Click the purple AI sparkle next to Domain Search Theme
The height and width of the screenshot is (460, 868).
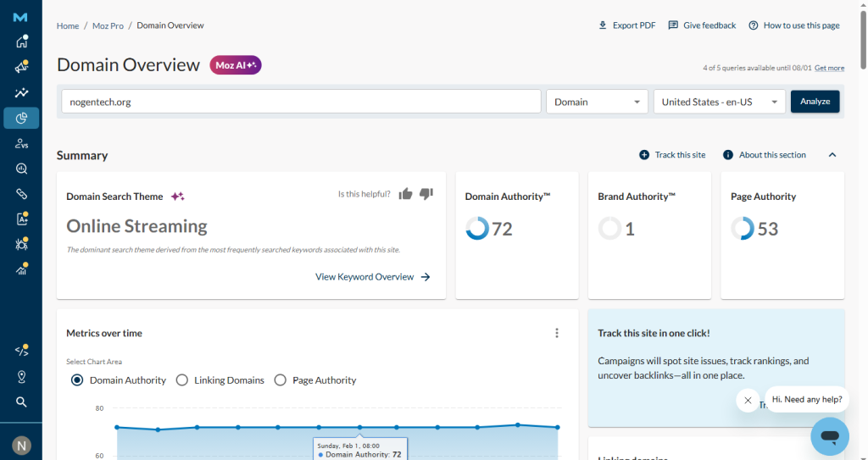178,197
